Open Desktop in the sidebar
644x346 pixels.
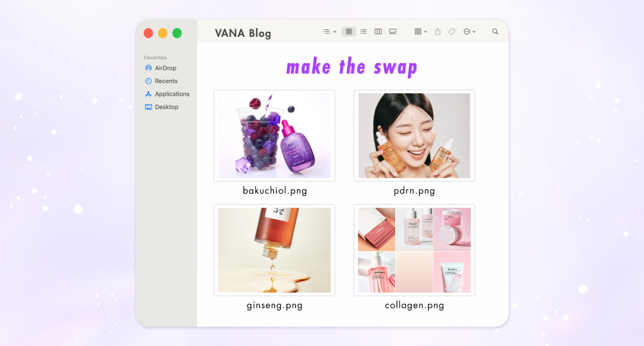click(x=161, y=107)
